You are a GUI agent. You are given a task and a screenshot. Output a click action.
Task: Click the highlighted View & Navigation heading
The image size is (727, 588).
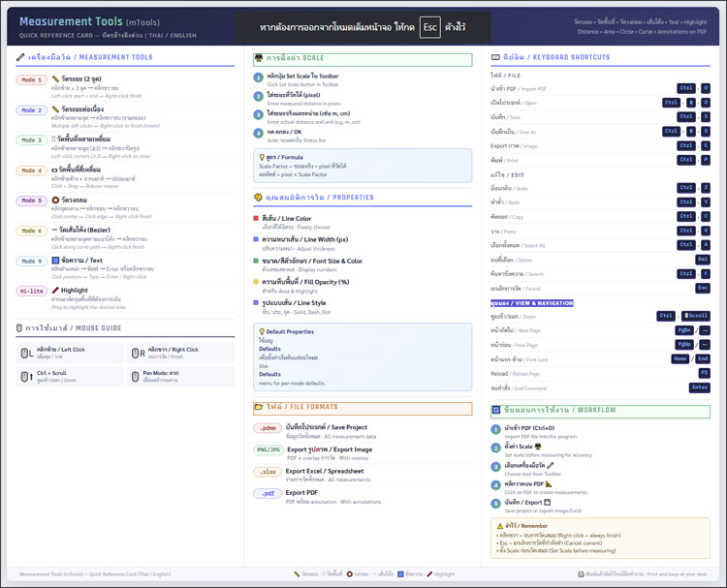pos(532,303)
